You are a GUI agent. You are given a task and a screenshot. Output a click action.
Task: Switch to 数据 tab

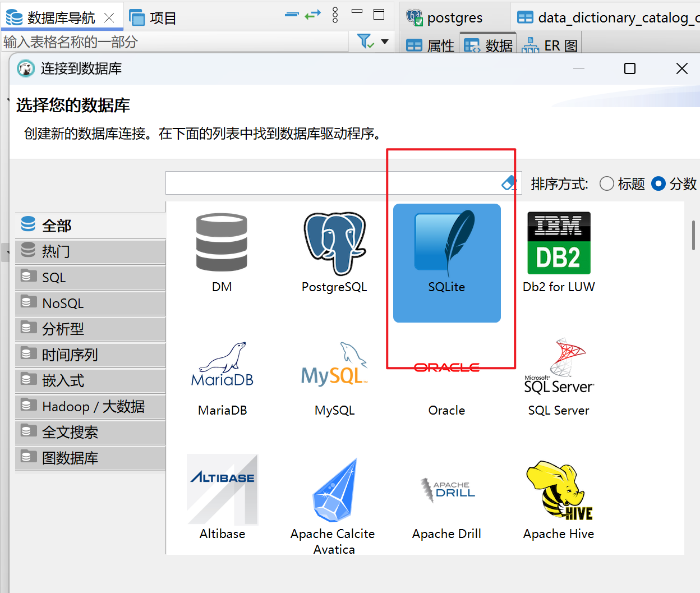pos(488,45)
